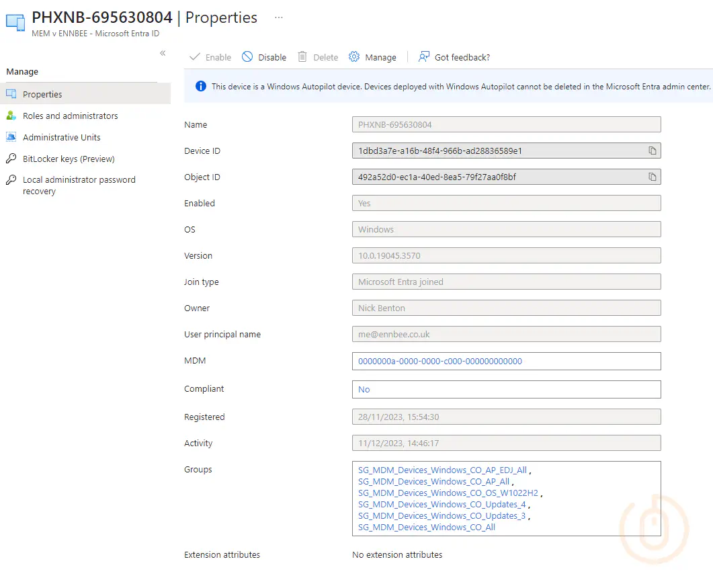Disable this device from the toolbar

pyautogui.click(x=264, y=57)
